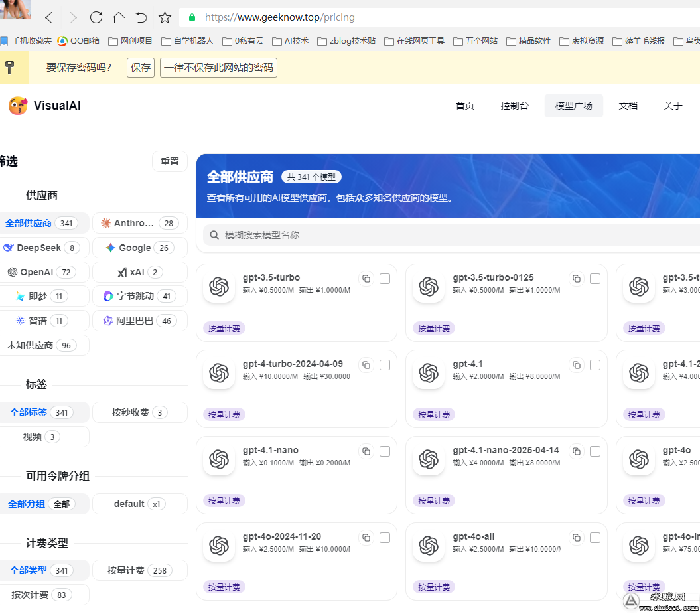Copy the gpt-3.5-turbo model name

(x=366, y=279)
